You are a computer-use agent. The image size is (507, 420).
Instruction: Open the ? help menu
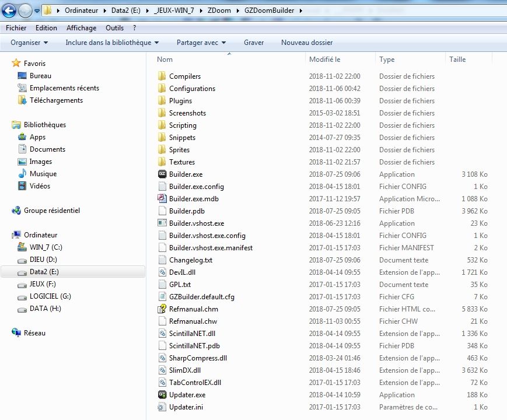(135, 28)
